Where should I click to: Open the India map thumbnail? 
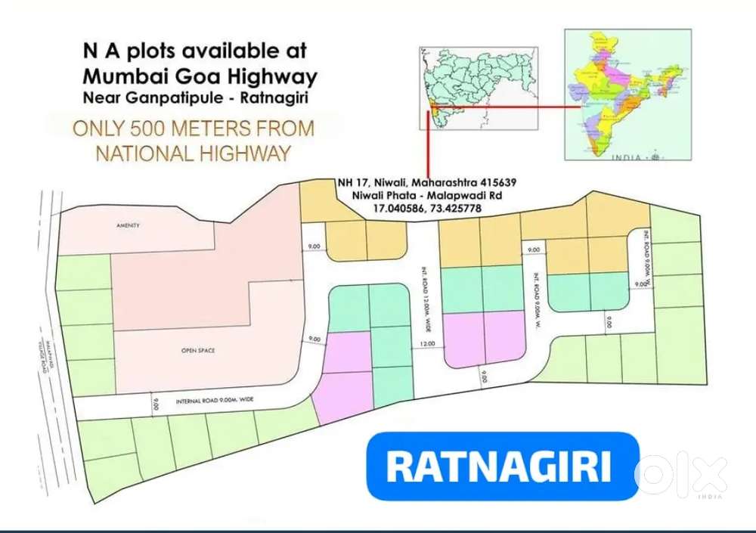click(627, 94)
